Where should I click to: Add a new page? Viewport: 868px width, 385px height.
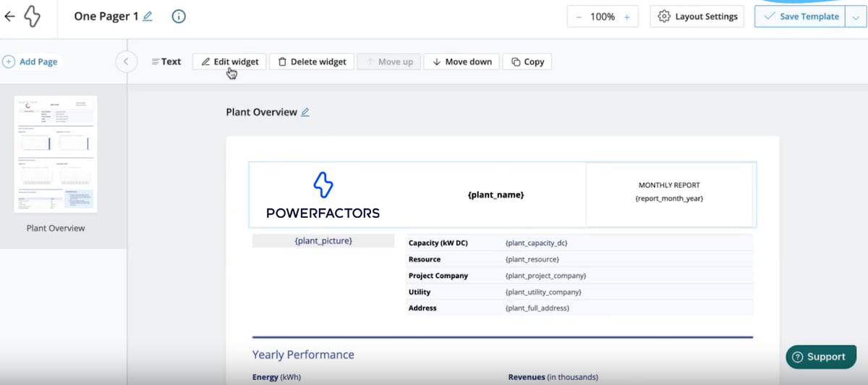point(30,62)
